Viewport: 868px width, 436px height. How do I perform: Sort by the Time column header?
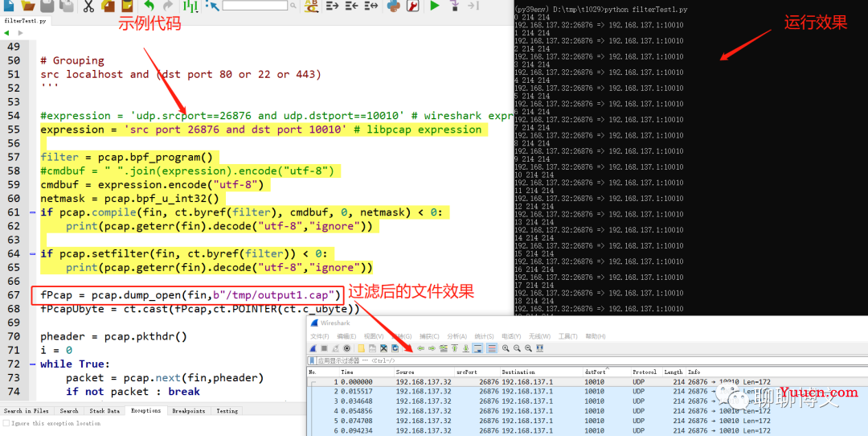[x=366, y=372]
